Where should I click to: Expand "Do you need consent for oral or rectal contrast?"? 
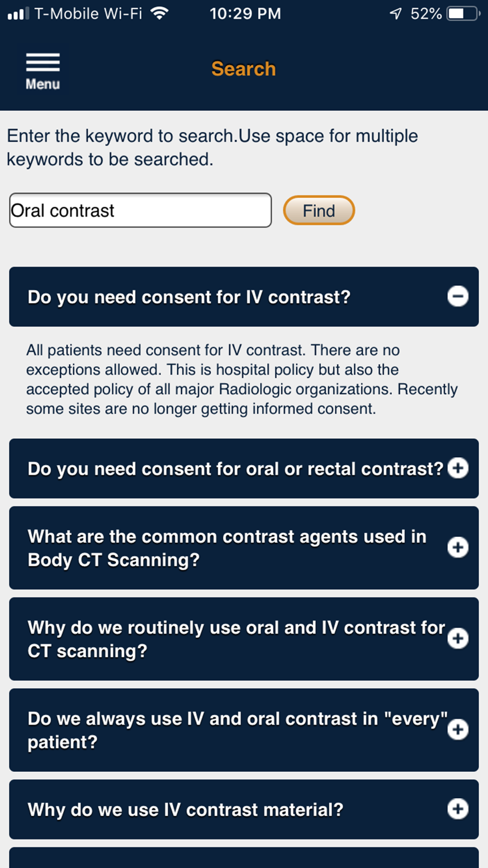[244, 469]
